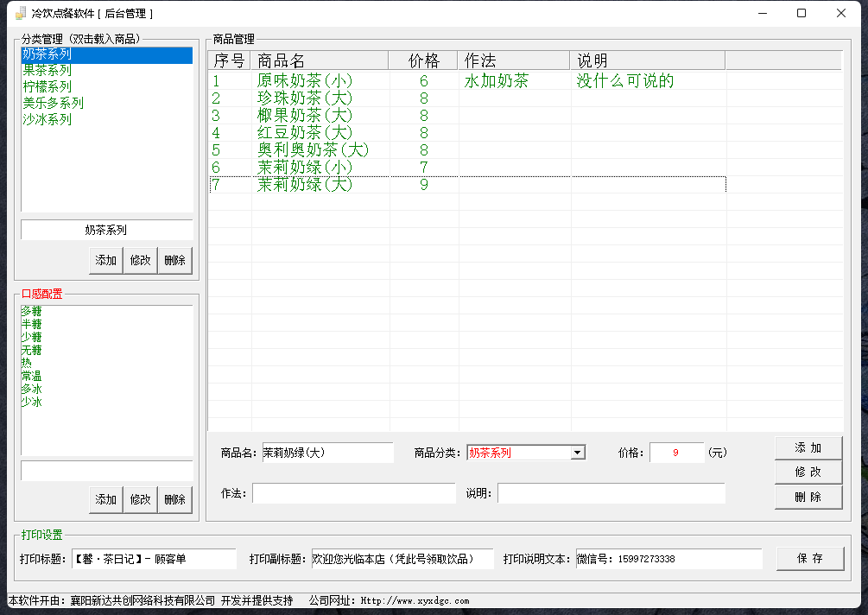Click the 保 存 button
The height and width of the screenshot is (615, 868).
coord(810,559)
